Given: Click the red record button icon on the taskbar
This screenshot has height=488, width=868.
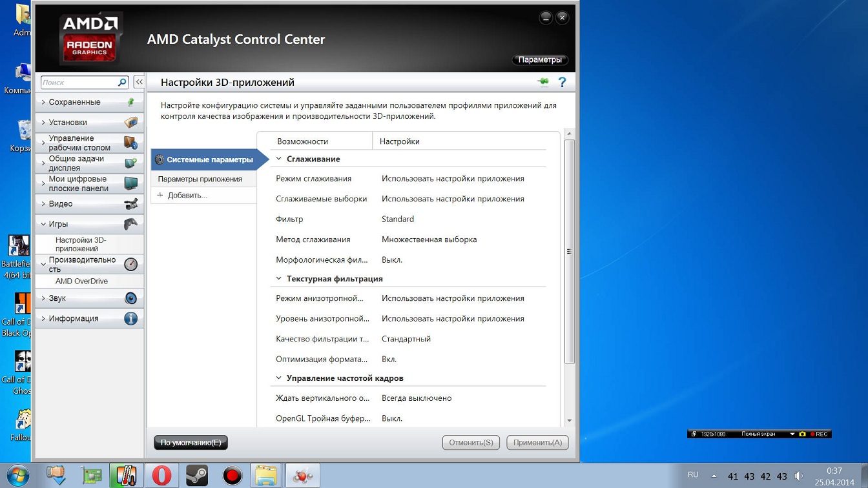Looking at the screenshot, I should pos(232,476).
